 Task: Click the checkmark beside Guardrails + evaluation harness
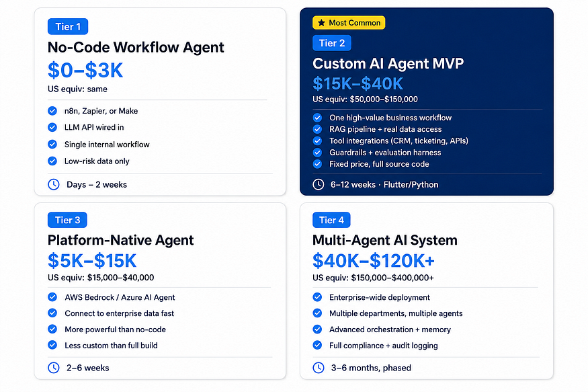[x=317, y=153]
